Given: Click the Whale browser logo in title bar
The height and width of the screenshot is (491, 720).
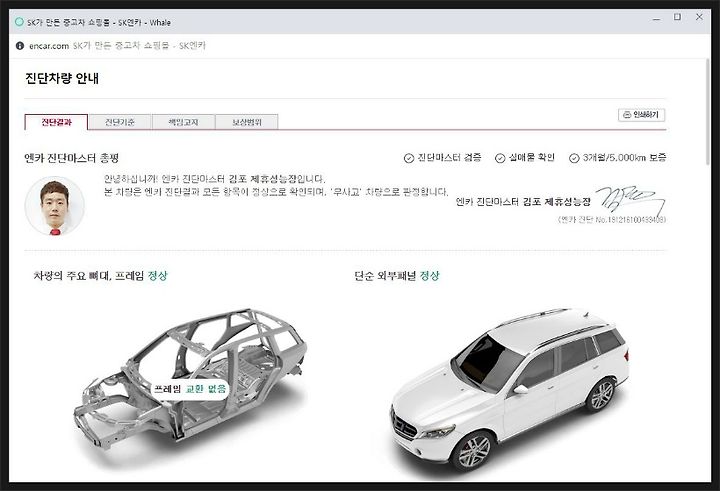Looking at the screenshot, I should click(19, 22).
